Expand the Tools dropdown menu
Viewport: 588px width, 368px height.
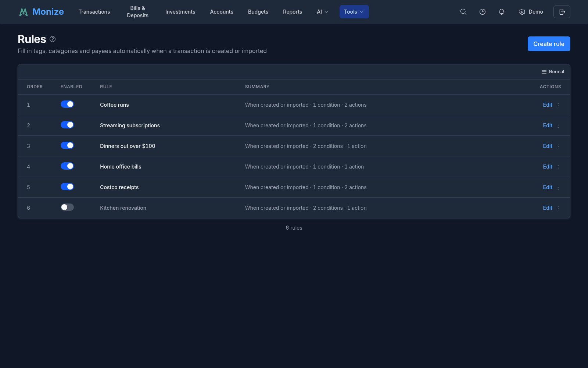(x=354, y=12)
